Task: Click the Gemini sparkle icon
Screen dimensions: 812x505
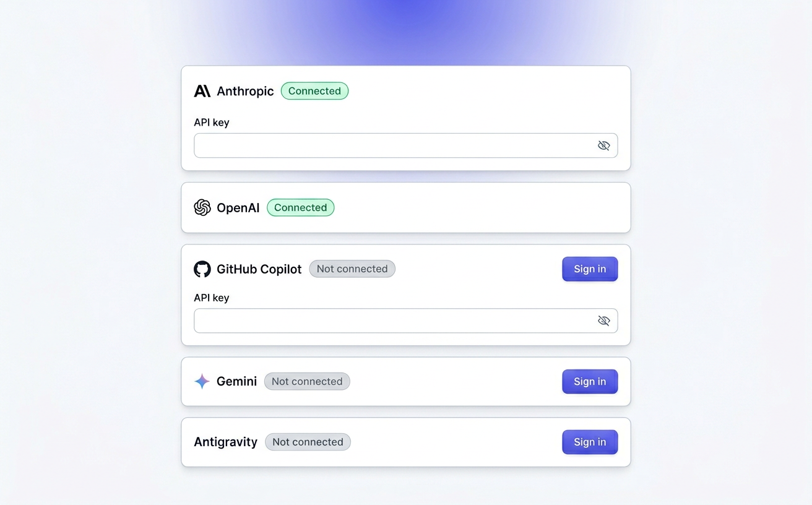Action: pos(201,381)
